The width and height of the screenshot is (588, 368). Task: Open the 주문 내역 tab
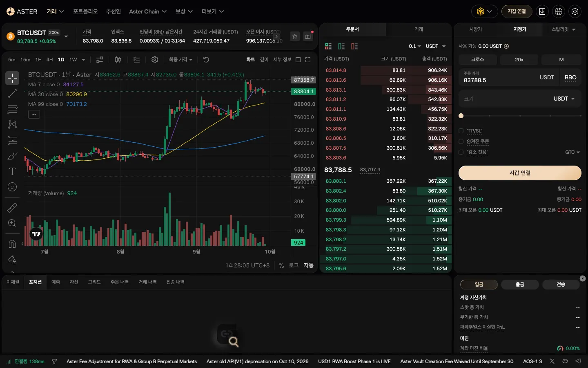[x=119, y=282]
